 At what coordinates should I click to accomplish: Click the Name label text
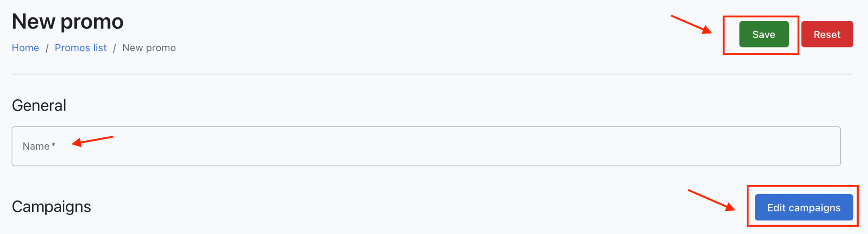tap(36, 146)
